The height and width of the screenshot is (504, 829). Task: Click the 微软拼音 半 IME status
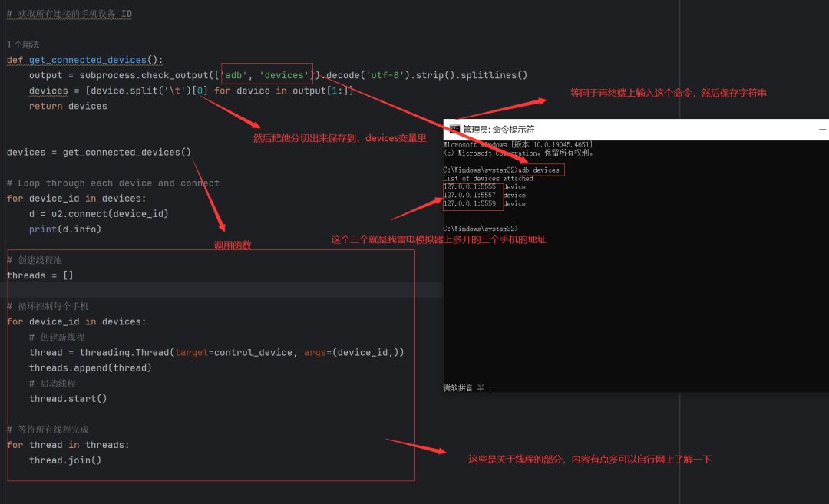tap(467, 387)
